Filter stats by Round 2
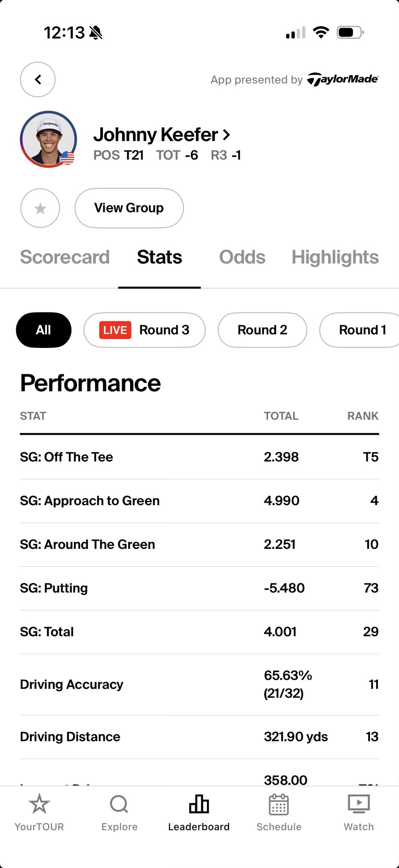399x868 pixels. click(x=262, y=330)
